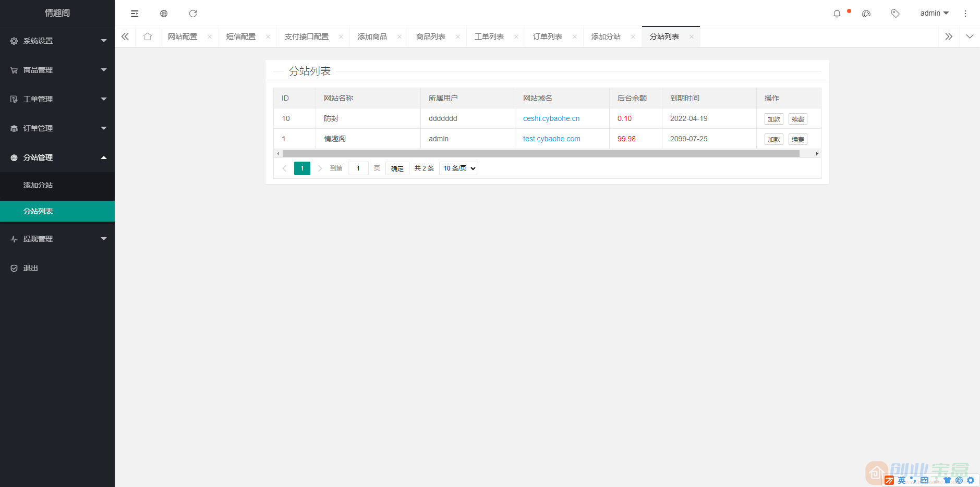Open input method settings gear in tray
This screenshot has height=487, width=980.
click(970, 480)
